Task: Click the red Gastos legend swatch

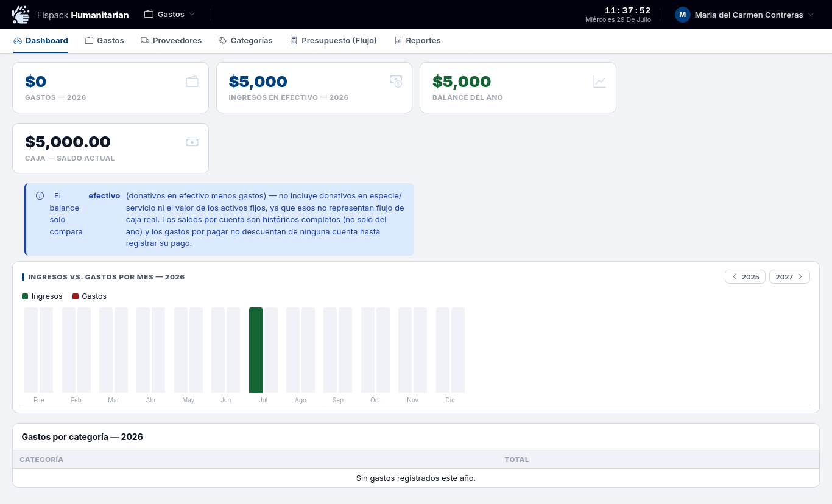Action: coord(76,296)
